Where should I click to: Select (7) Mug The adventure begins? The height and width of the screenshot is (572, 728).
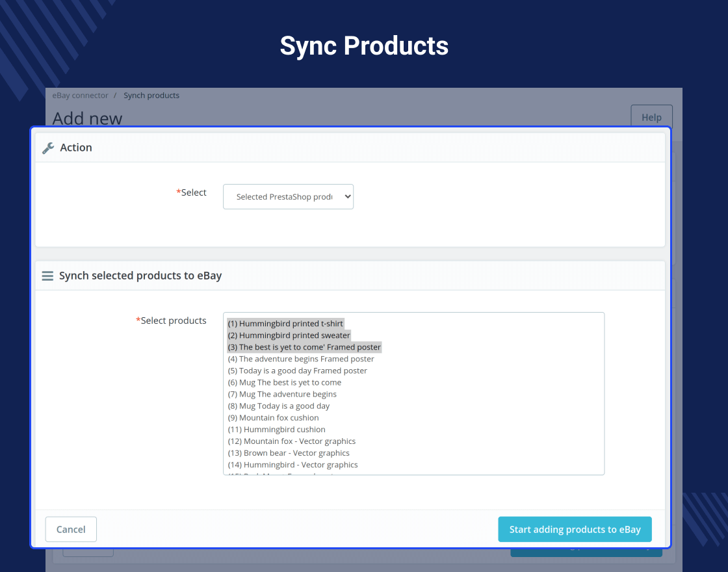pos(282,394)
